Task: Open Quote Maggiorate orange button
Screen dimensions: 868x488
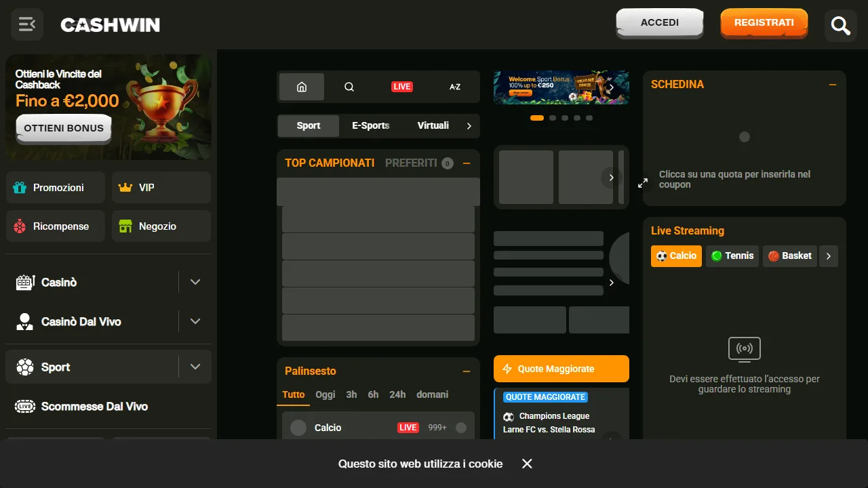Action: [x=561, y=369]
